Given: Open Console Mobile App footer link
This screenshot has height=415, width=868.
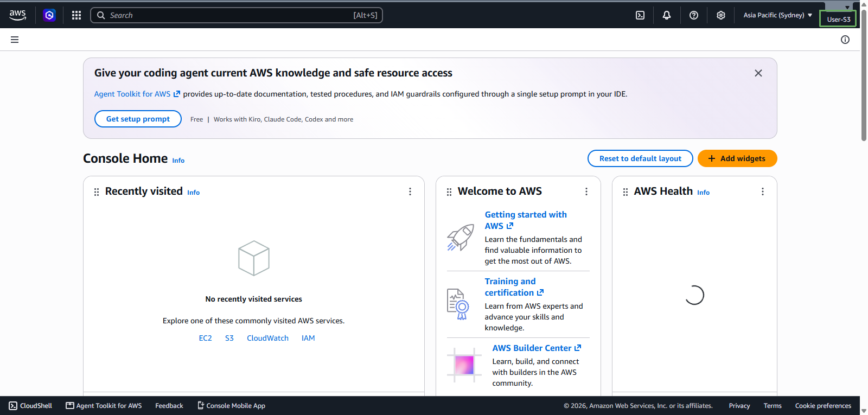Looking at the screenshot, I should click(x=231, y=406).
